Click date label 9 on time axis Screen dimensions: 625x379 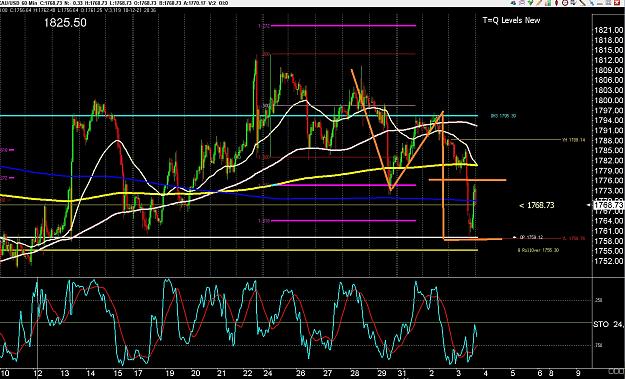tap(579, 373)
